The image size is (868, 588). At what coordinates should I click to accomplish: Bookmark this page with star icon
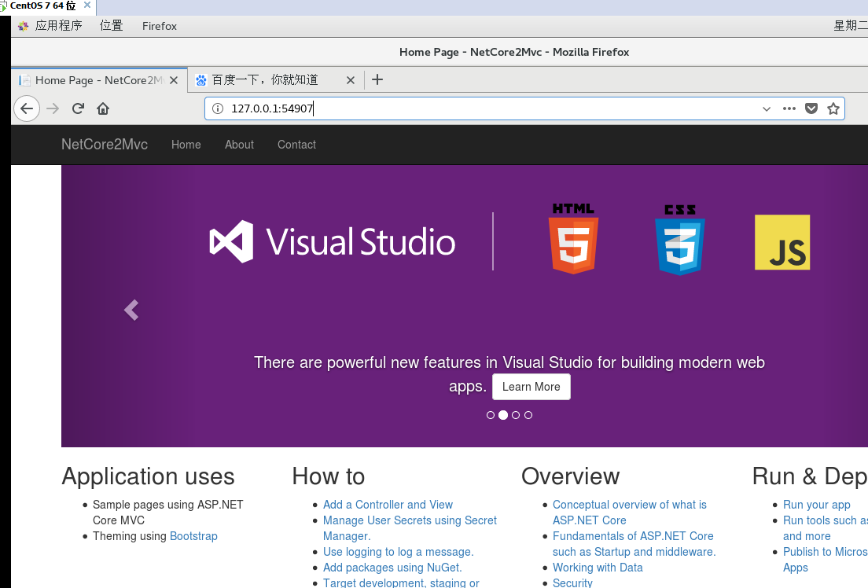coord(833,108)
